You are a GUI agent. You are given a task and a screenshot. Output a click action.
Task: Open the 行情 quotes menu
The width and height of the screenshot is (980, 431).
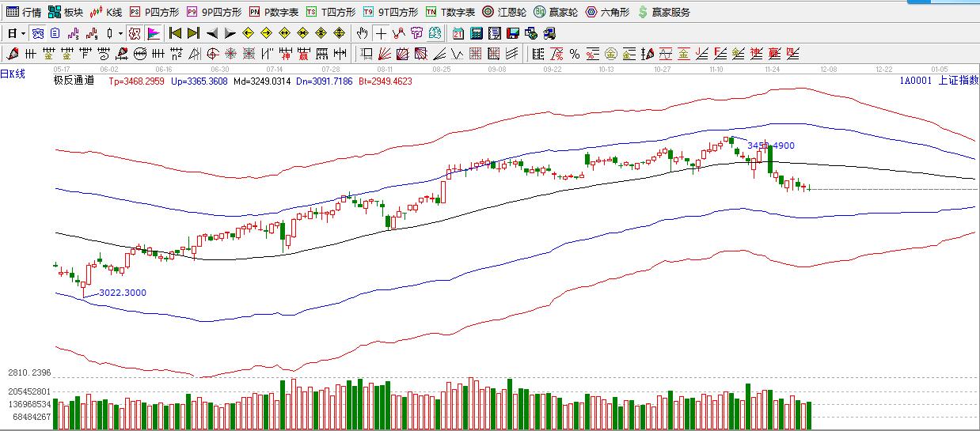(24, 12)
